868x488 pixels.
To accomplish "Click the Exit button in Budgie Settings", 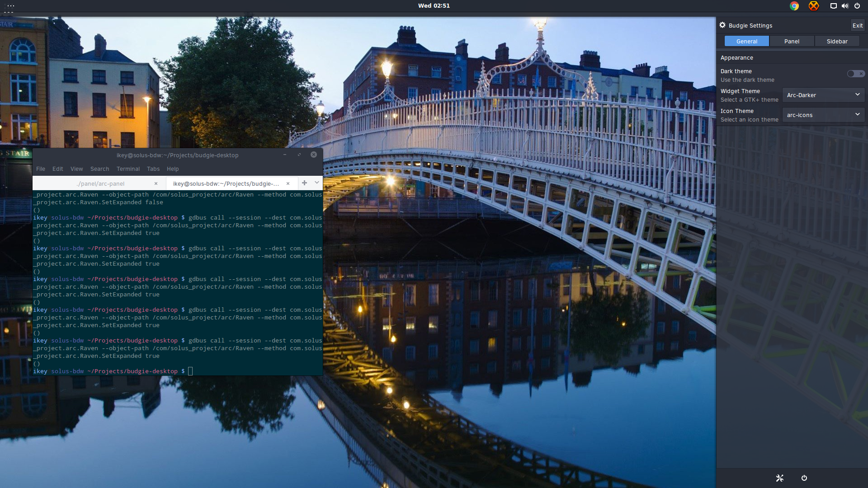I will [x=858, y=25].
